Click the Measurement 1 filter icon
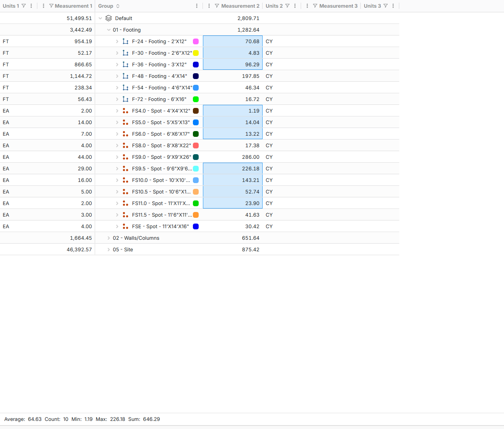 (x=51, y=6)
